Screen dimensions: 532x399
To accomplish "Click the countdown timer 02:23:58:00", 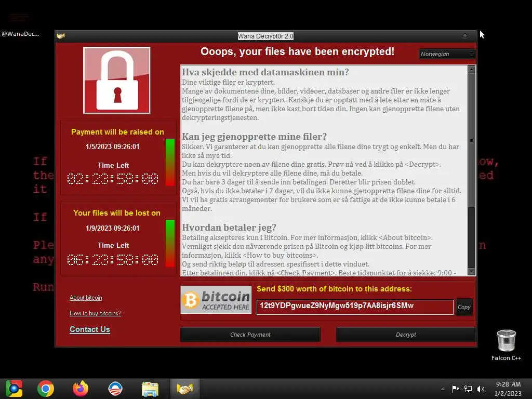I will click(x=113, y=179).
